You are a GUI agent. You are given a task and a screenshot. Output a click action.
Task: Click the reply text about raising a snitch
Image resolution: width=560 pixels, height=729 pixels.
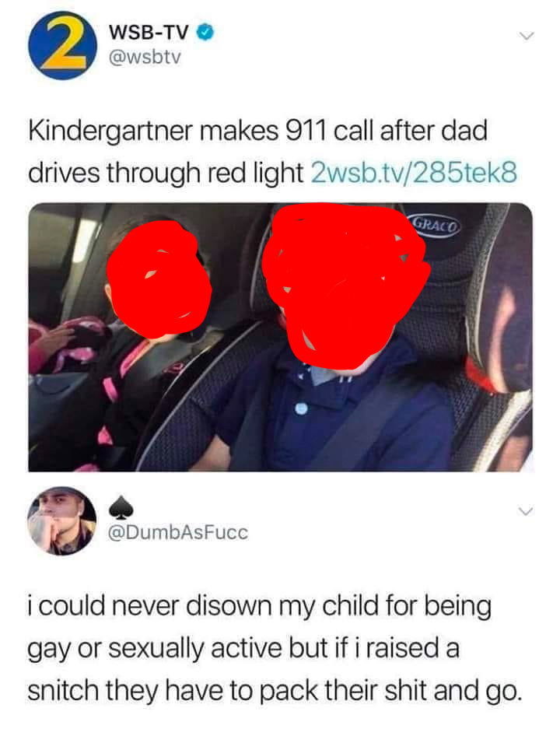(x=275, y=648)
